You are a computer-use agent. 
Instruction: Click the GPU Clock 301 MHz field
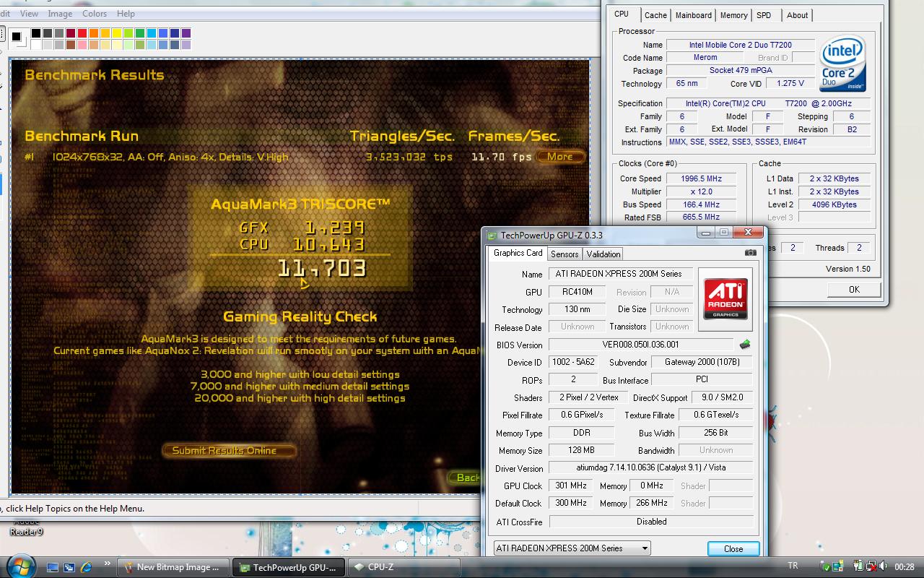tap(571, 486)
